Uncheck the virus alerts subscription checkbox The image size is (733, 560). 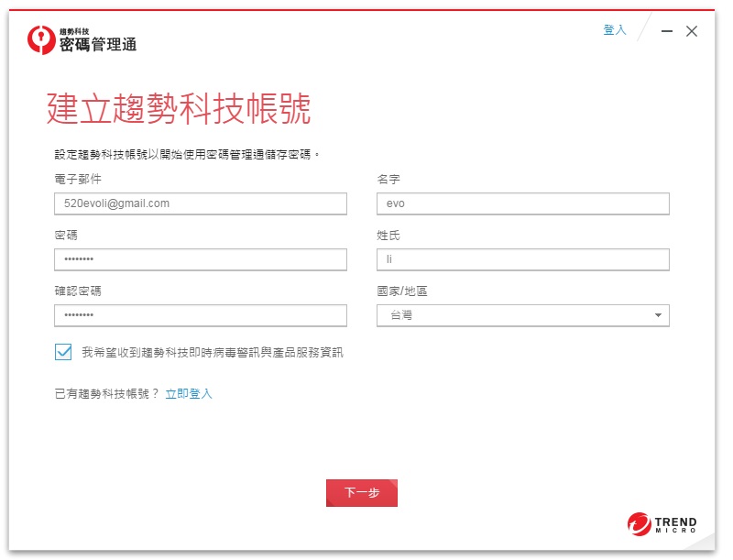63,352
